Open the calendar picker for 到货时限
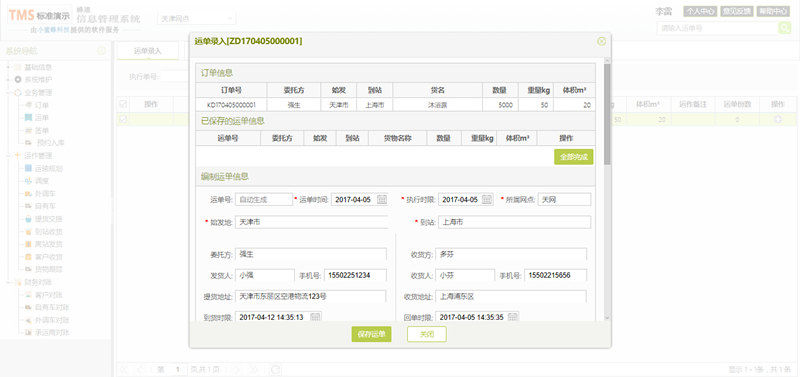 [315, 317]
